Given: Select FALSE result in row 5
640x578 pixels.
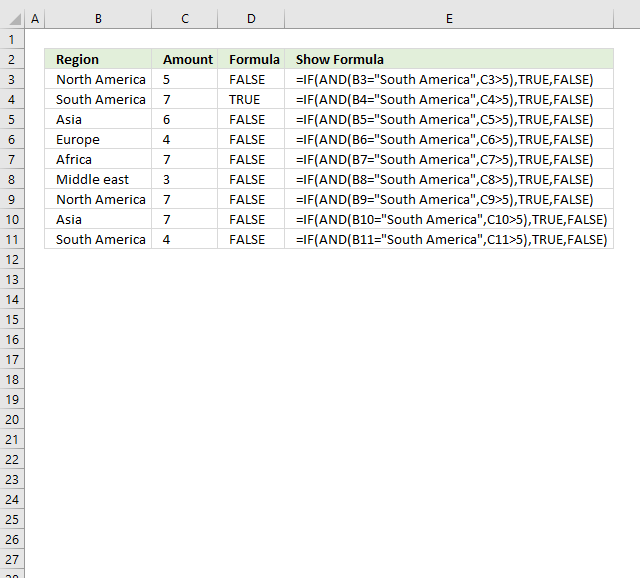Looking at the screenshot, I should pyautogui.click(x=251, y=119).
